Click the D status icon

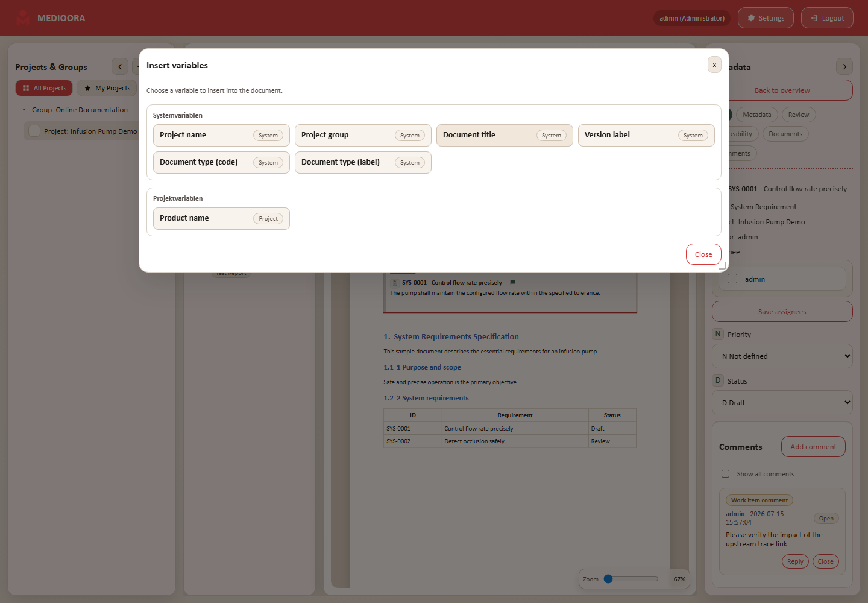[718, 380]
